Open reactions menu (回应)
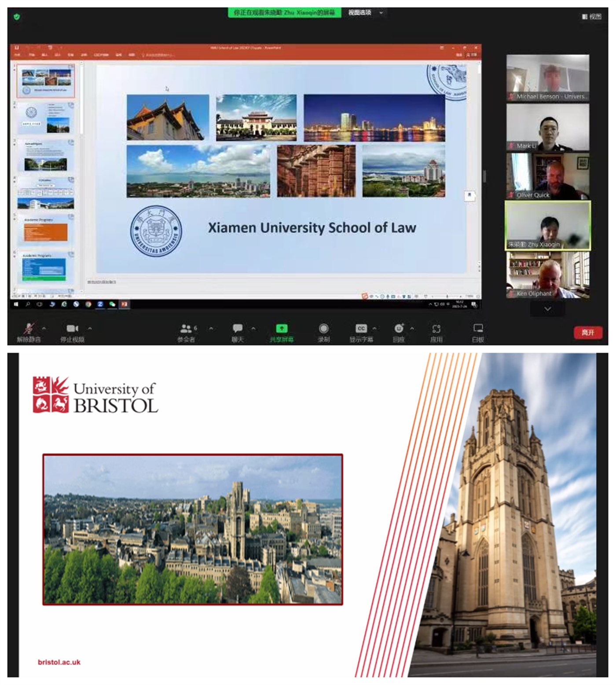Viewport: 616px width, 685px height. click(x=399, y=333)
